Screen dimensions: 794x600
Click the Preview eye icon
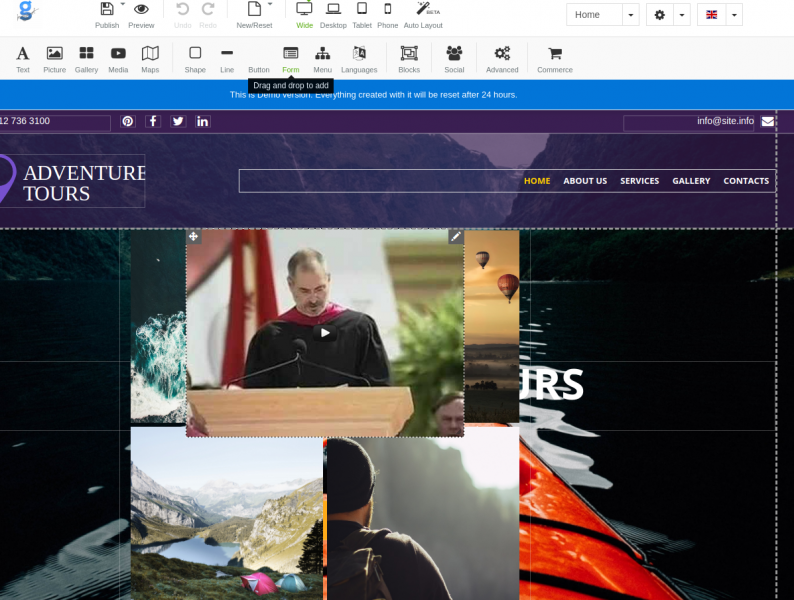tap(141, 9)
